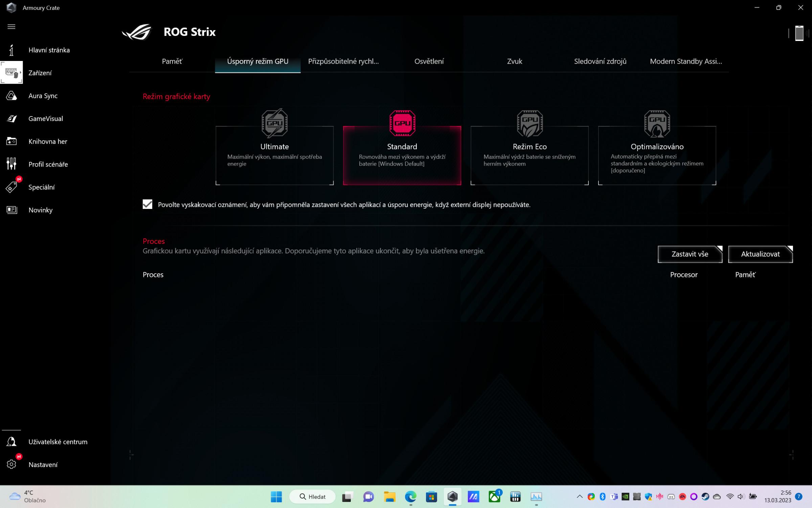The height and width of the screenshot is (508, 812).
Task: Open Windows Start menu
Action: [276, 496]
